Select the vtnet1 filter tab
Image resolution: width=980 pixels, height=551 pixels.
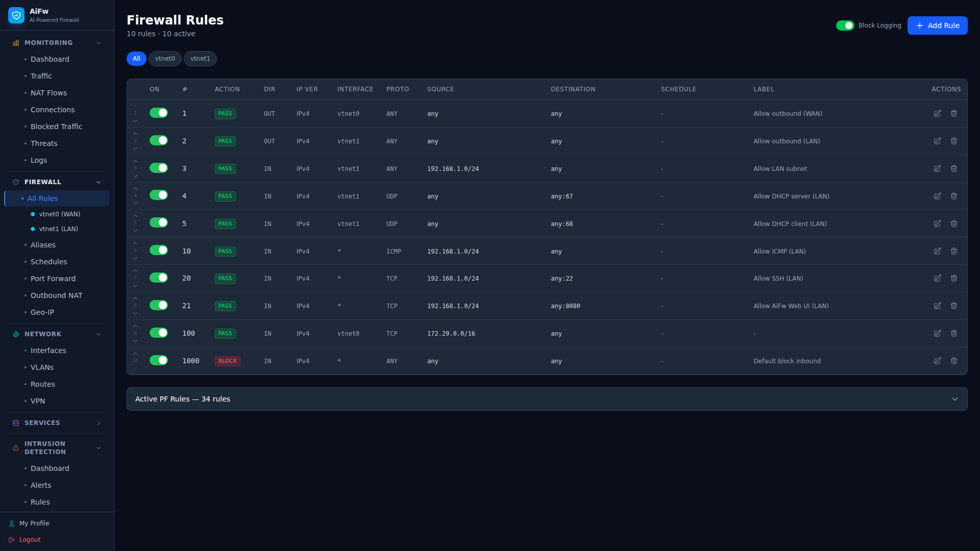200,58
